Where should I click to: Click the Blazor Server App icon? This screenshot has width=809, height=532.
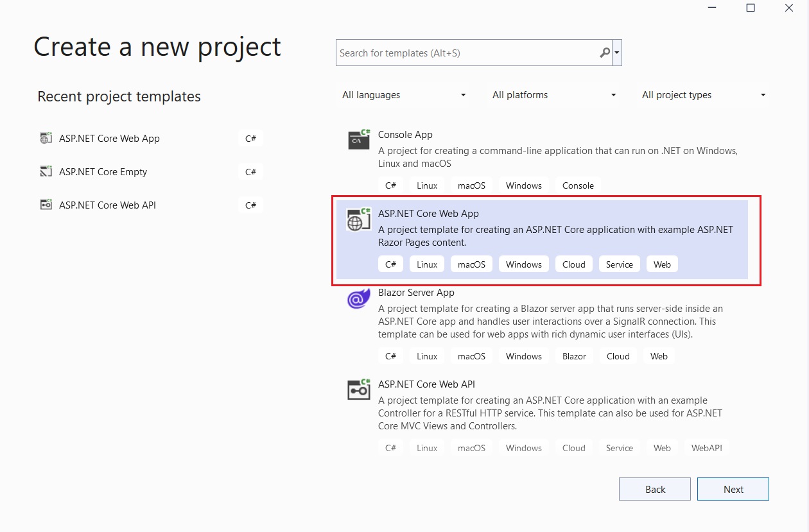tap(359, 298)
